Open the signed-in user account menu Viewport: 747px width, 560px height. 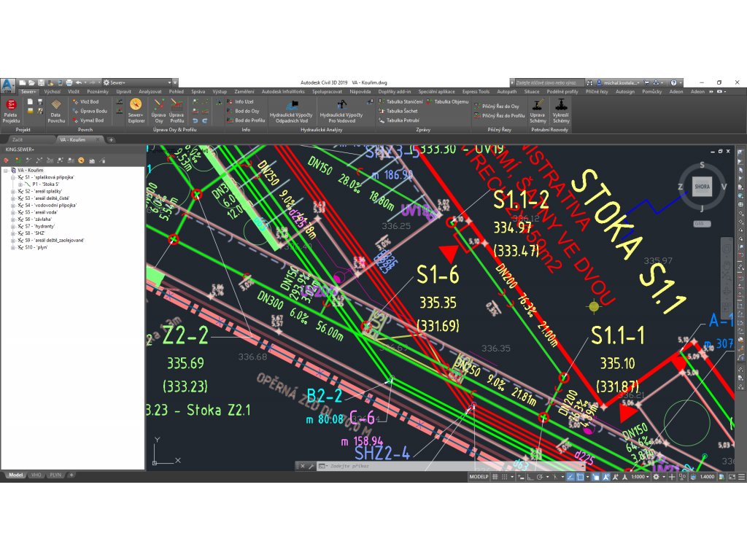point(618,82)
